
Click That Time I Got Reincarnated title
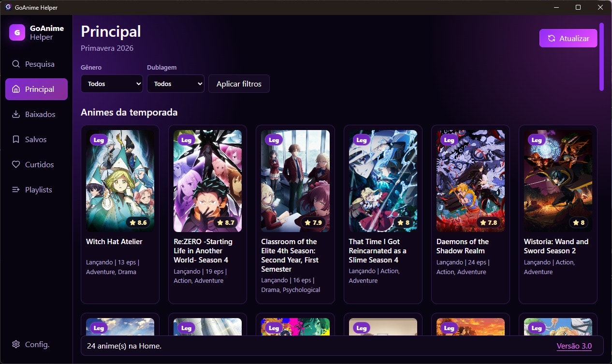tap(378, 250)
